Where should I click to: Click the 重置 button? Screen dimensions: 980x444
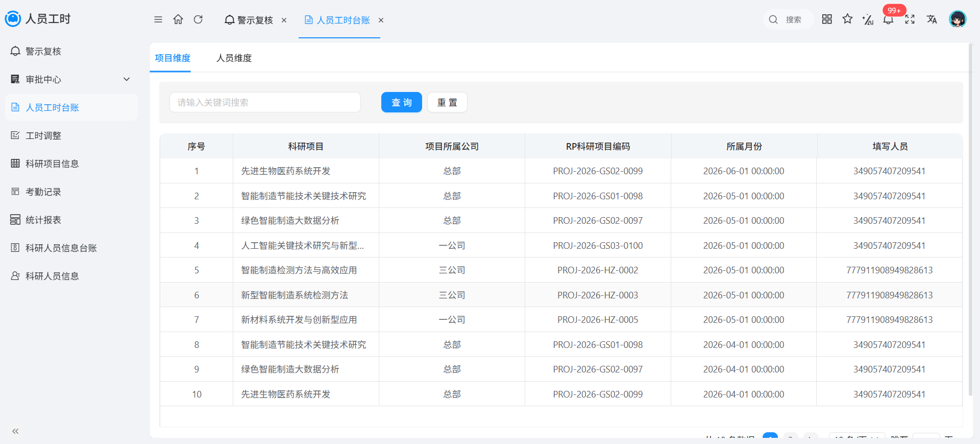[447, 102]
